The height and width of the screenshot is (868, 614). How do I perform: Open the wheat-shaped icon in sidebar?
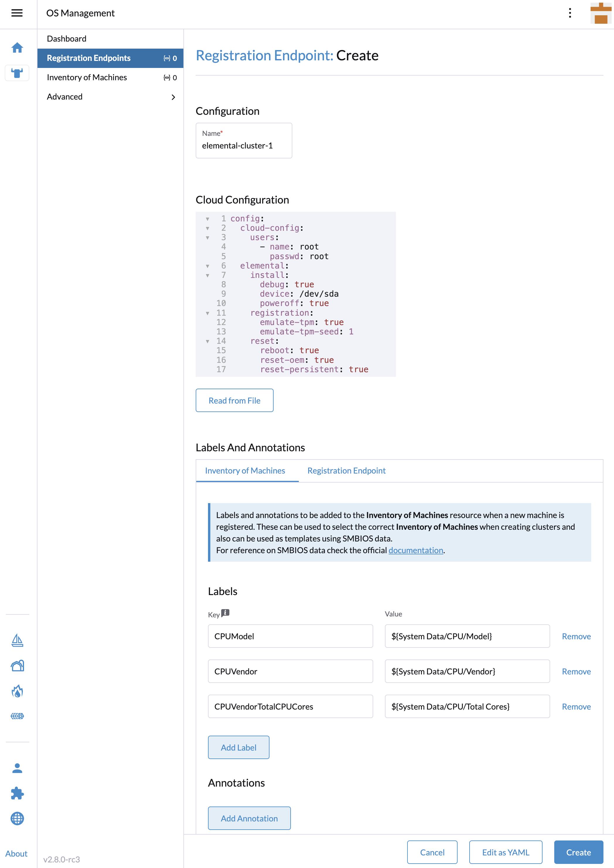[17, 716]
